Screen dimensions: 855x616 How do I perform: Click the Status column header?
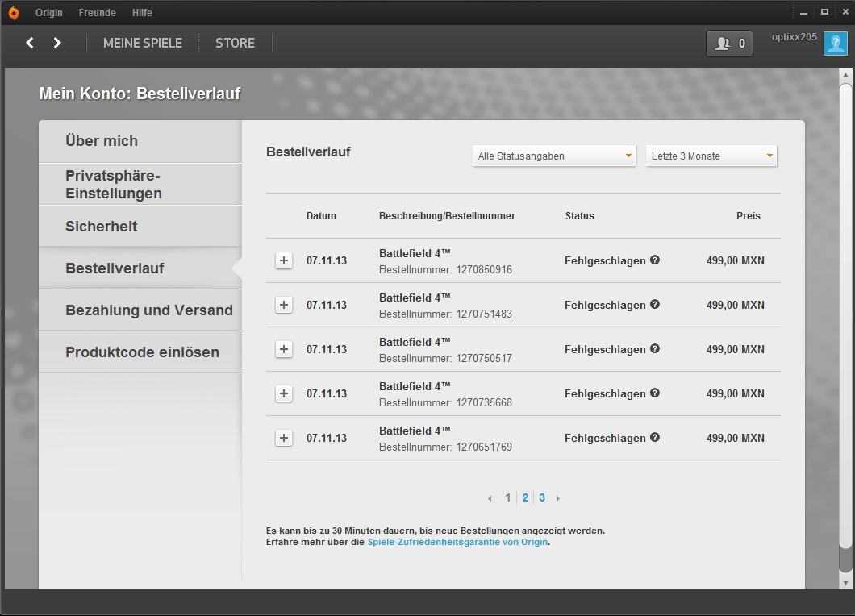pyautogui.click(x=580, y=216)
